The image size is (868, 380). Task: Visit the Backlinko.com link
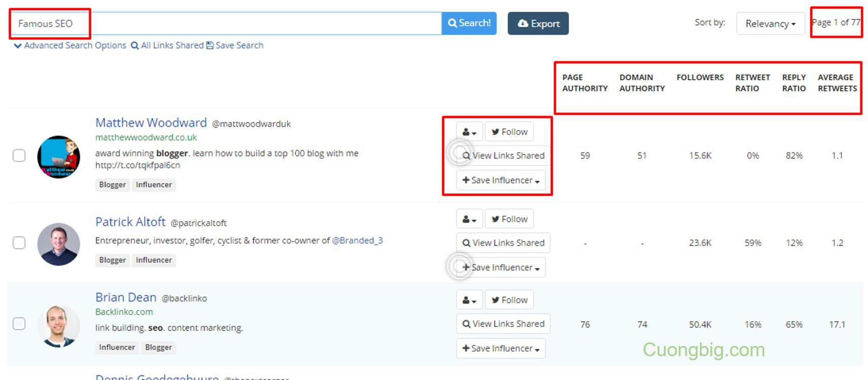[x=124, y=312]
